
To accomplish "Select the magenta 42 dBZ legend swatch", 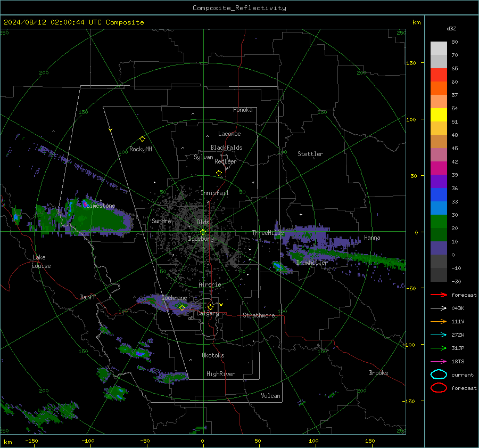I will click(x=439, y=168).
